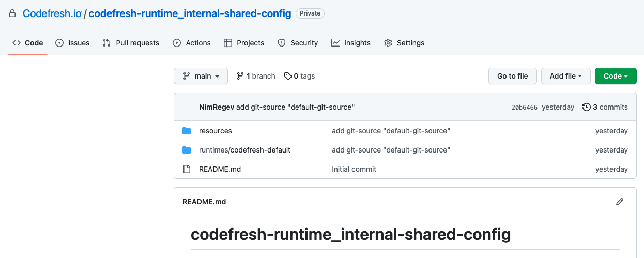
Task: Go to the Insights tab
Action: coord(351,43)
